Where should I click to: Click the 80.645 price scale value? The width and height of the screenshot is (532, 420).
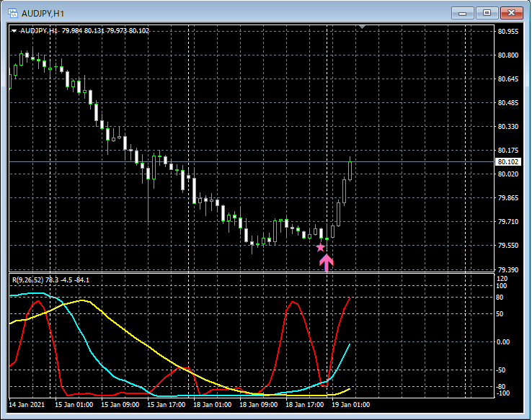[x=508, y=79]
